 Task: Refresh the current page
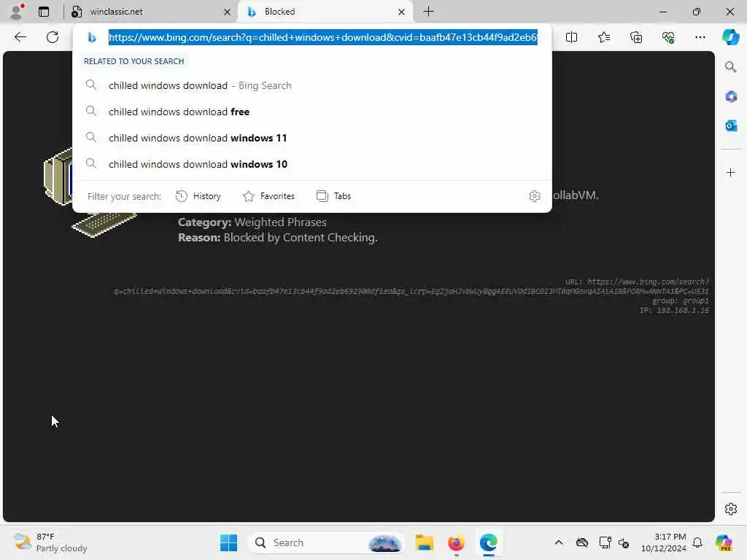[53, 37]
